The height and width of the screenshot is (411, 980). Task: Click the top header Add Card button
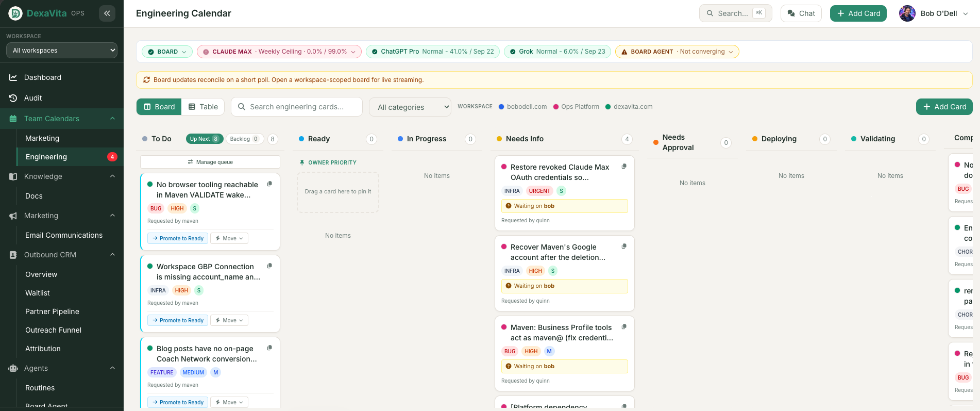(x=858, y=13)
